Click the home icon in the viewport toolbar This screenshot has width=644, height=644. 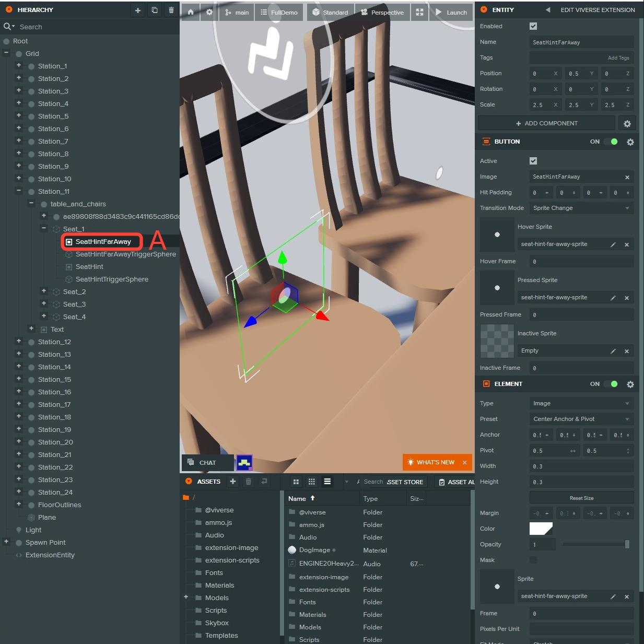pyautogui.click(x=191, y=12)
